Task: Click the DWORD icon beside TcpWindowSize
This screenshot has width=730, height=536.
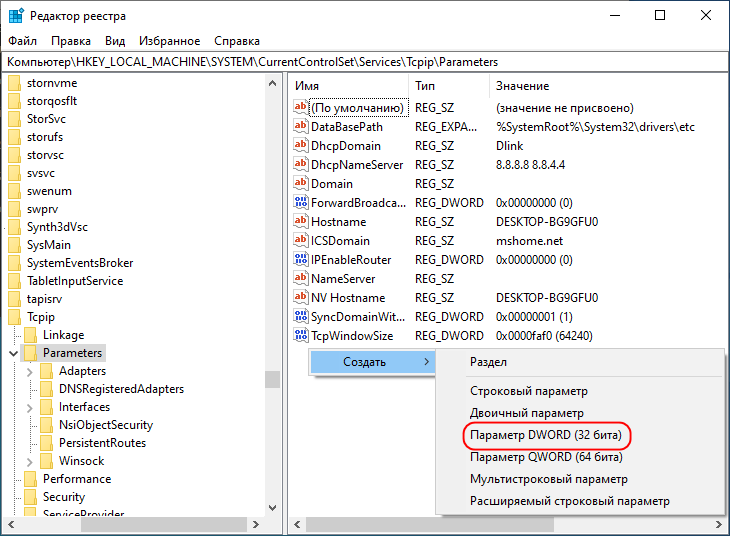Action: click(300, 335)
